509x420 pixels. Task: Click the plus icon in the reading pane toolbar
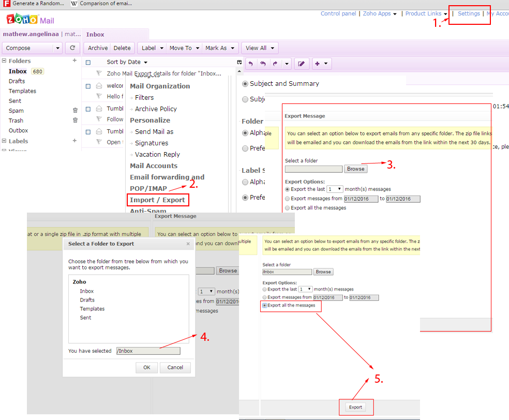click(x=317, y=64)
